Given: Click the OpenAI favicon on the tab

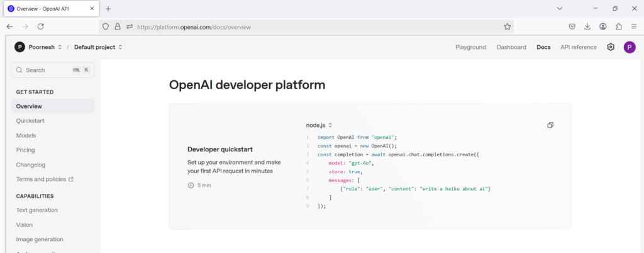Looking at the screenshot, I should coord(11,9).
